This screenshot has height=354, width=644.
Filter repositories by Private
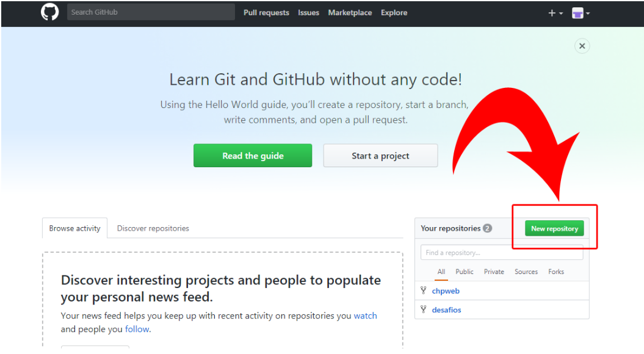[494, 272]
